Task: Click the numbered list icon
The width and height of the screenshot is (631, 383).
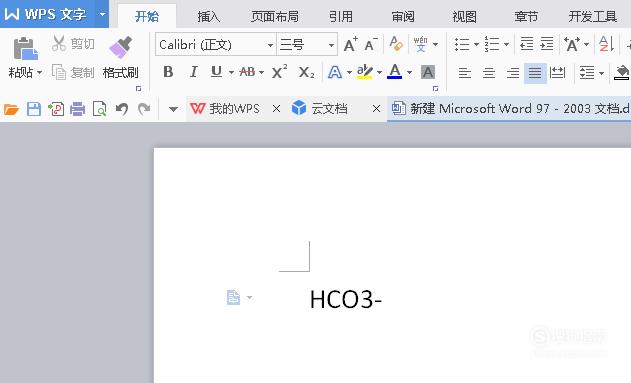Action: pos(492,44)
